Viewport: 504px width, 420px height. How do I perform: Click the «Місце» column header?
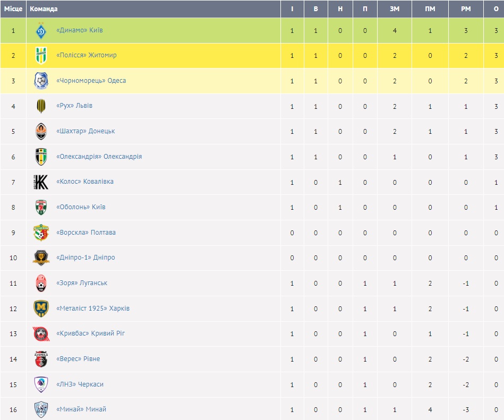pyautogui.click(x=13, y=9)
